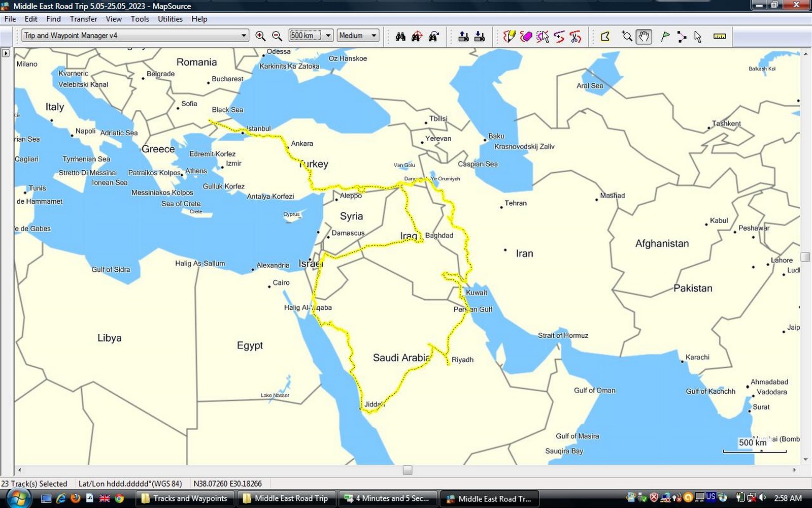Click Send To Device toolbar icon
This screenshot has height=508, width=812.
click(x=463, y=36)
